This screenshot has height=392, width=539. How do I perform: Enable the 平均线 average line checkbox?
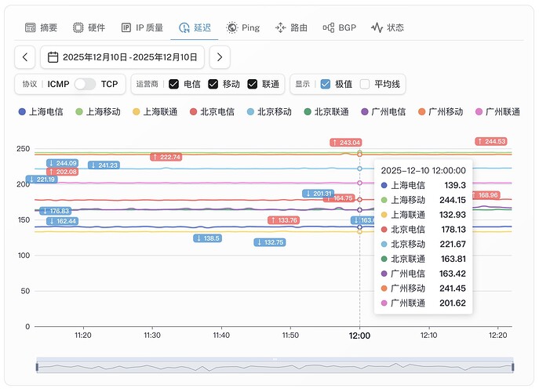364,84
